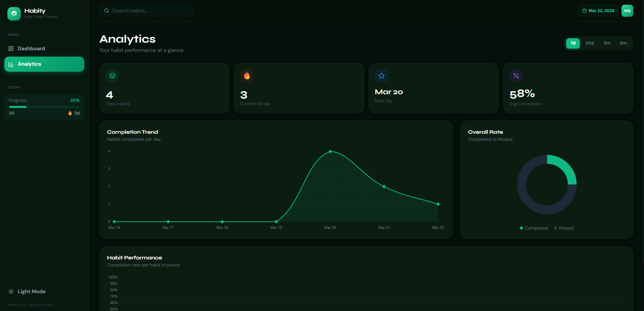This screenshot has width=644, height=311.
Task: Toggle Missed series in donut legend
Action: (x=564, y=228)
